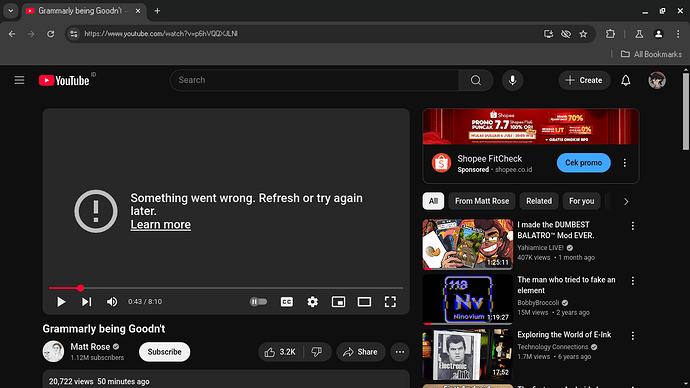
Task: Focus the YouTube search field
Action: tap(314, 80)
